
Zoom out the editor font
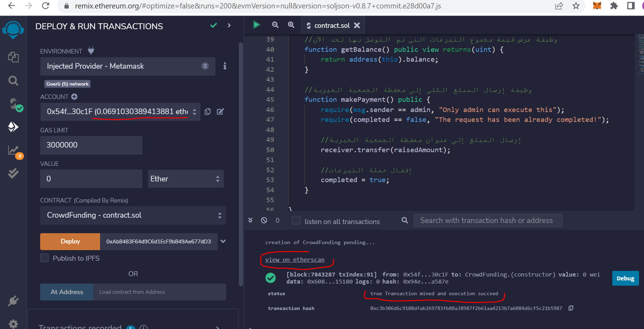(275, 25)
